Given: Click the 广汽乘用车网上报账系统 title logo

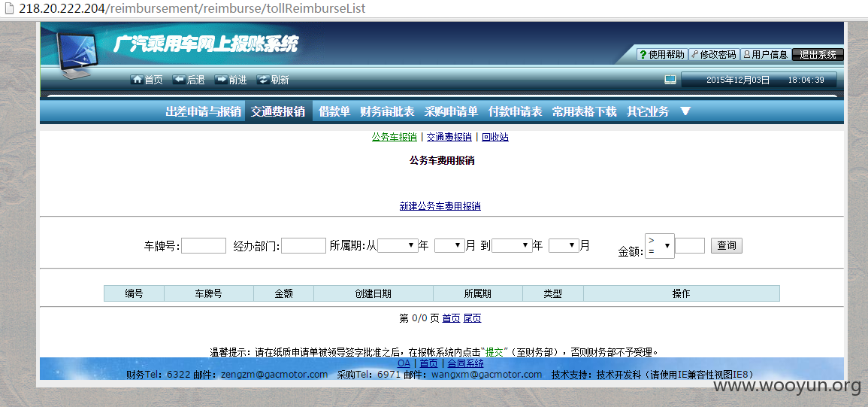Looking at the screenshot, I should point(205,44).
